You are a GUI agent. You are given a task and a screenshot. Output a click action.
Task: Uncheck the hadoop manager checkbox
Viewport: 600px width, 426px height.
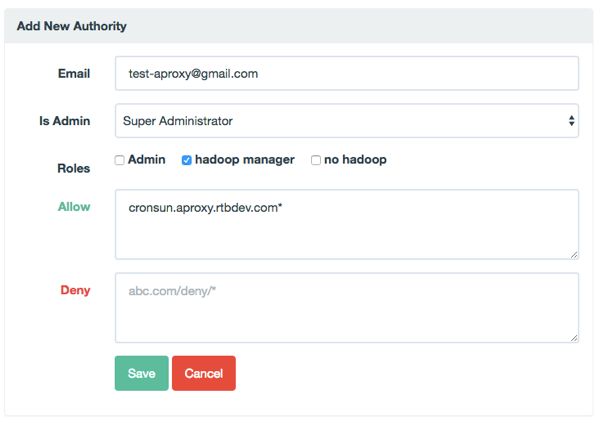coord(187,160)
